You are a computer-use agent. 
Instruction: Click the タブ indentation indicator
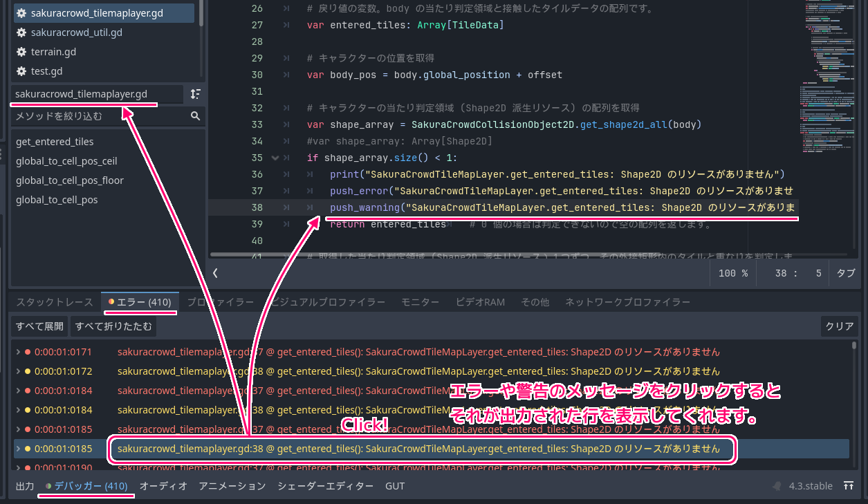[846, 273]
